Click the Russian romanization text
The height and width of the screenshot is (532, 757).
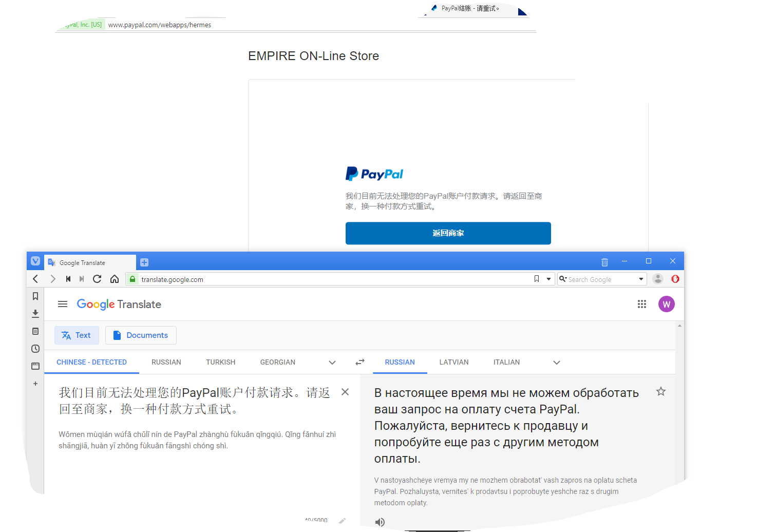tap(505, 491)
